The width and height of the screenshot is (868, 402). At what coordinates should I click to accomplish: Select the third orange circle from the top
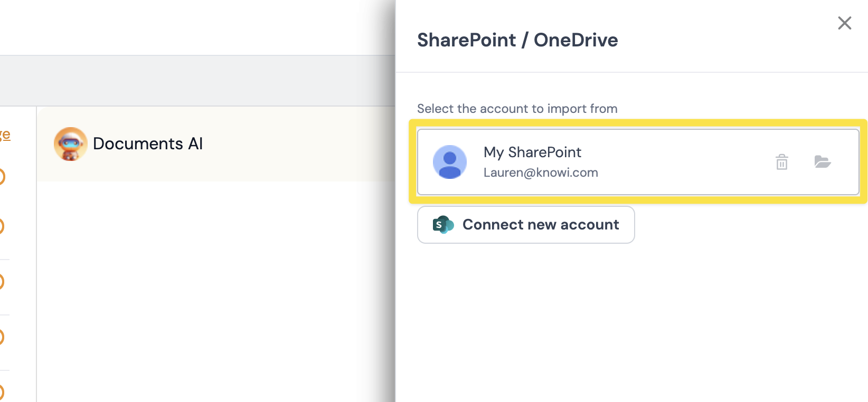click(2, 282)
